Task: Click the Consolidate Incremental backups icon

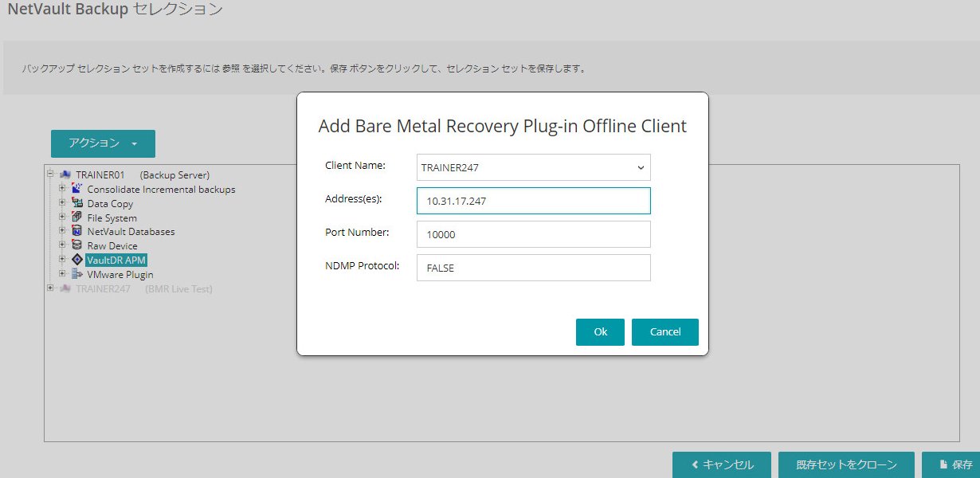Action: coord(77,189)
